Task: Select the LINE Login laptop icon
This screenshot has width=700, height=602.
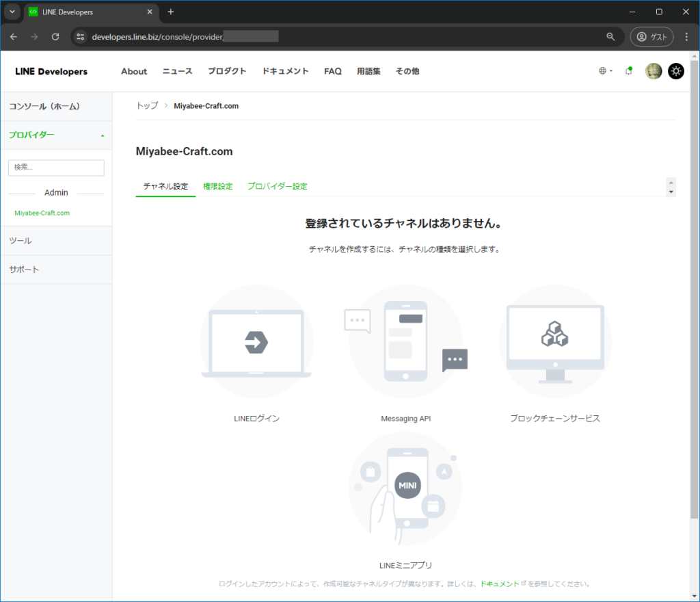Action: coord(256,341)
